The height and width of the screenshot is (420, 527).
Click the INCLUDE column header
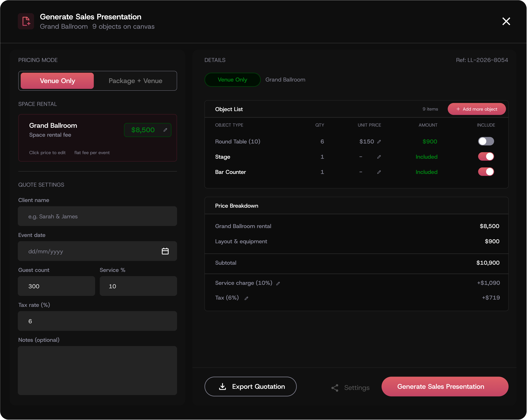coord(486,125)
